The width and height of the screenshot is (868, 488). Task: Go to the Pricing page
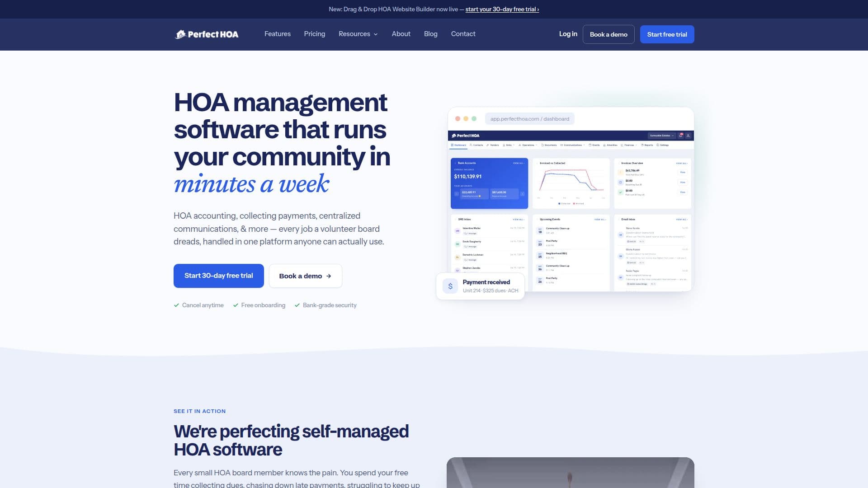(315, 34)
